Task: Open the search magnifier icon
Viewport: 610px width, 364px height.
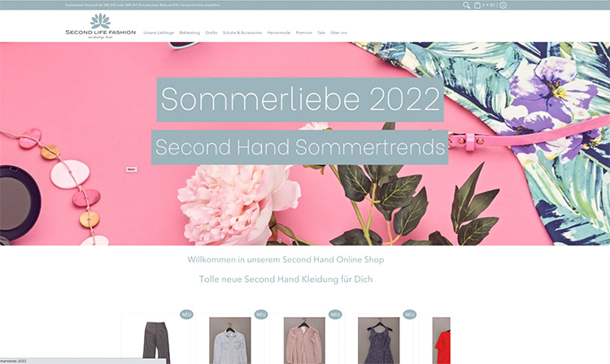Action: click(x=466, y=5)
